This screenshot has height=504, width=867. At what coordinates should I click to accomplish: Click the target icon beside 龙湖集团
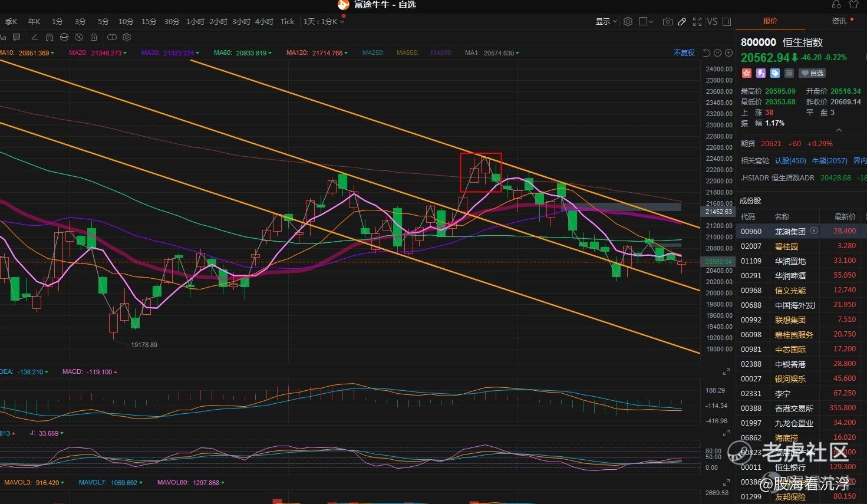click(814, 231)
